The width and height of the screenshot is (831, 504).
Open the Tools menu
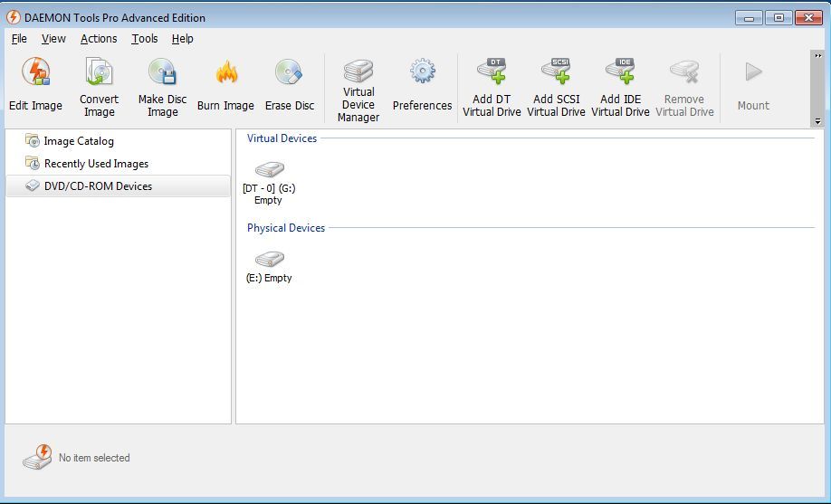coord(145,39)
